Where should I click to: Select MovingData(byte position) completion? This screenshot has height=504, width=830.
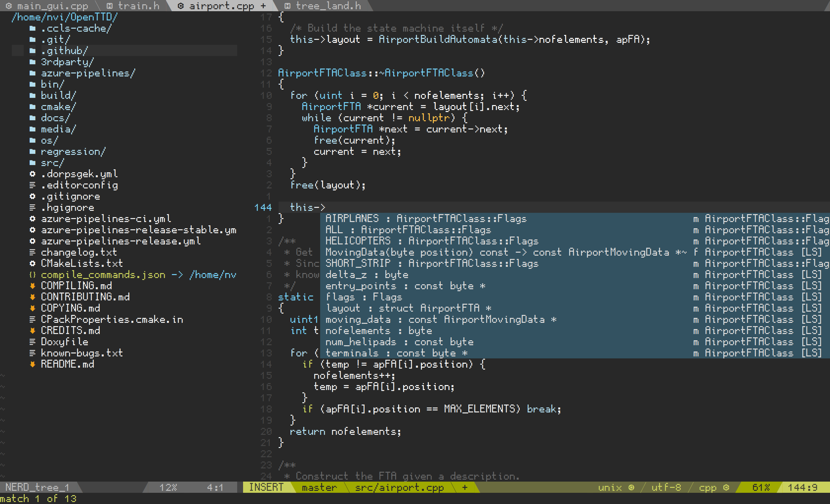coord(575,252)
